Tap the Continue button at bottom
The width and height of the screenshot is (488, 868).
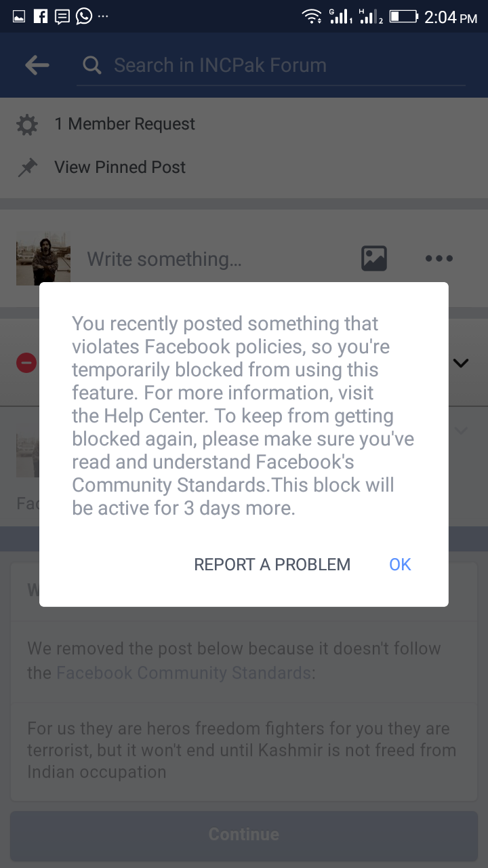coord(244,834)
